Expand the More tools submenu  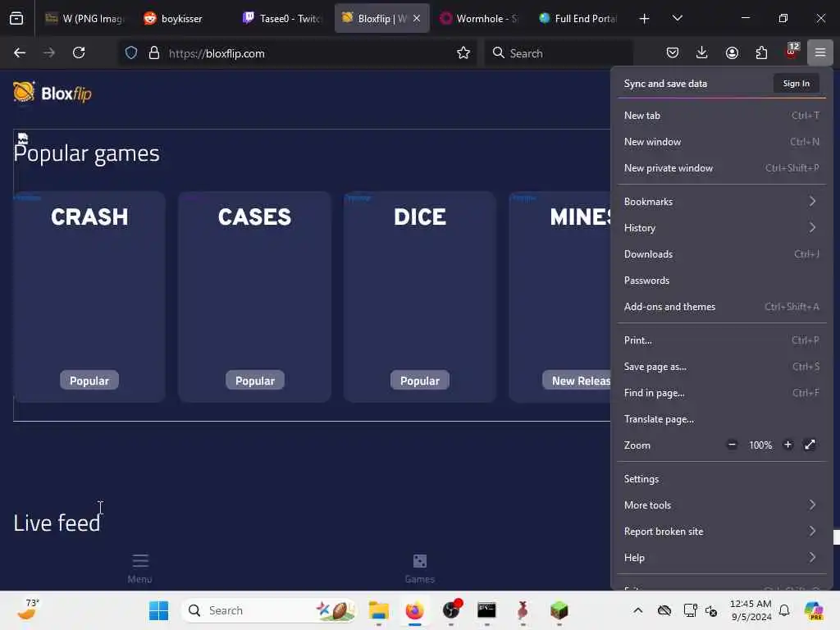tap(722, 505)
